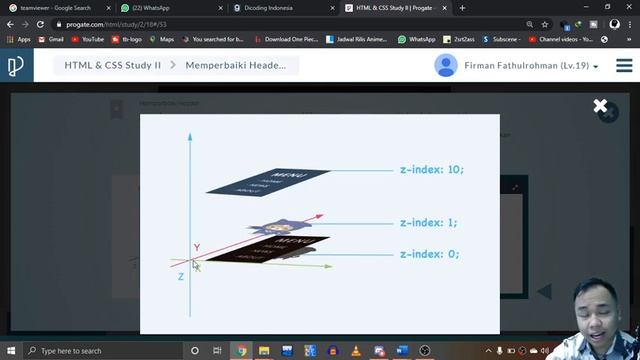Screen dimensions: 640x360
Task: Click the speaker volume tray icon
Action: click(x=544, y=351)
